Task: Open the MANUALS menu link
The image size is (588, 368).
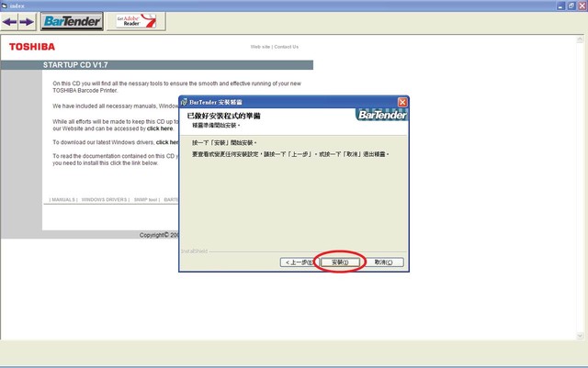Action: [63, 200]
